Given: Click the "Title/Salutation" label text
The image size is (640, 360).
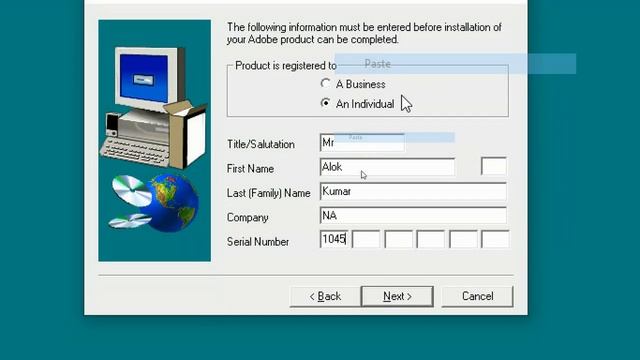Looking at the screenshot, I should 260,144.
